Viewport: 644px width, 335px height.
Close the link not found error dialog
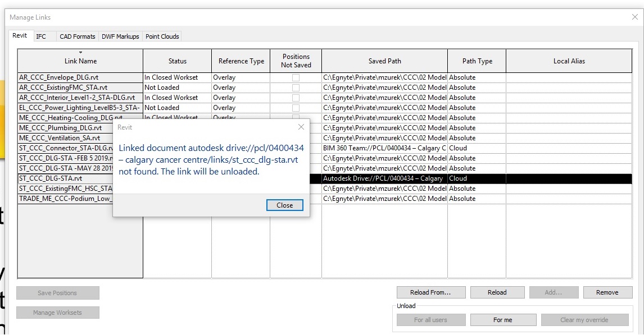[x=284, y=205]
